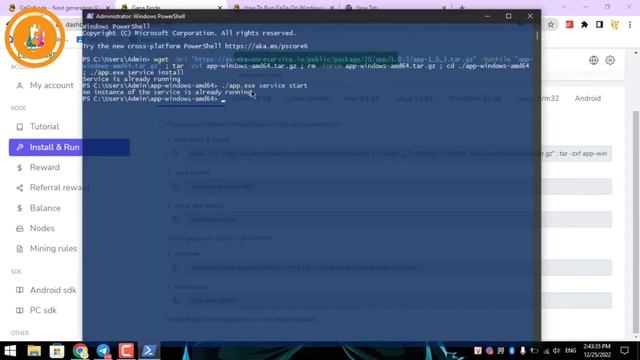Click the Mining rules document icon

(20, 249)
